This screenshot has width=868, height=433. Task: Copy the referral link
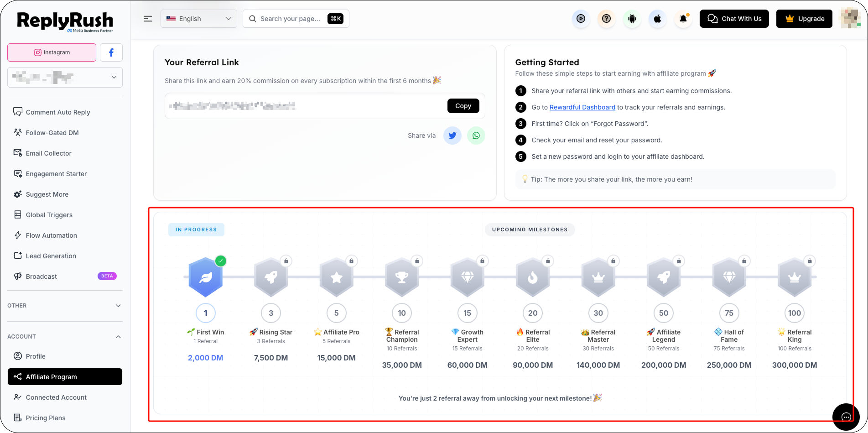tap(463, 106)
